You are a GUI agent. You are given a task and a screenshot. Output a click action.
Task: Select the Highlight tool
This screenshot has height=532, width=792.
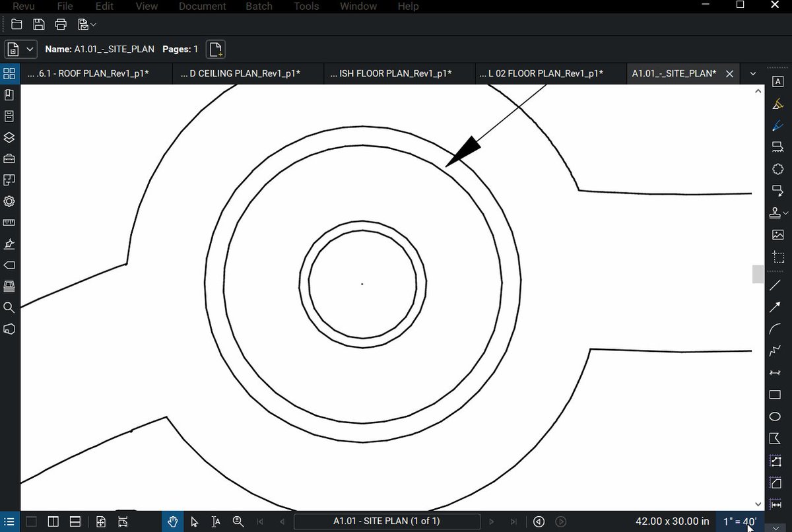(x=777, y=104)
